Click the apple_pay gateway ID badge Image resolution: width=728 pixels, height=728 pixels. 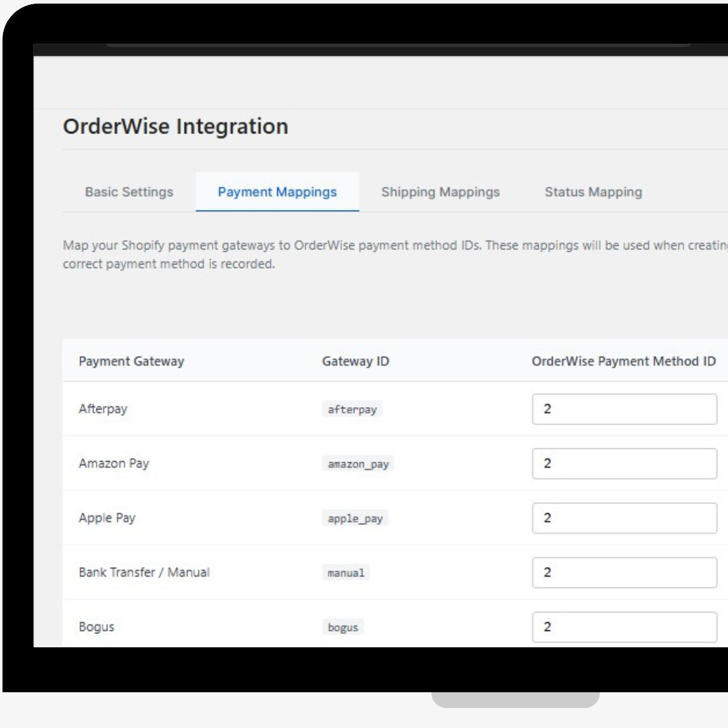click(356, 519)
